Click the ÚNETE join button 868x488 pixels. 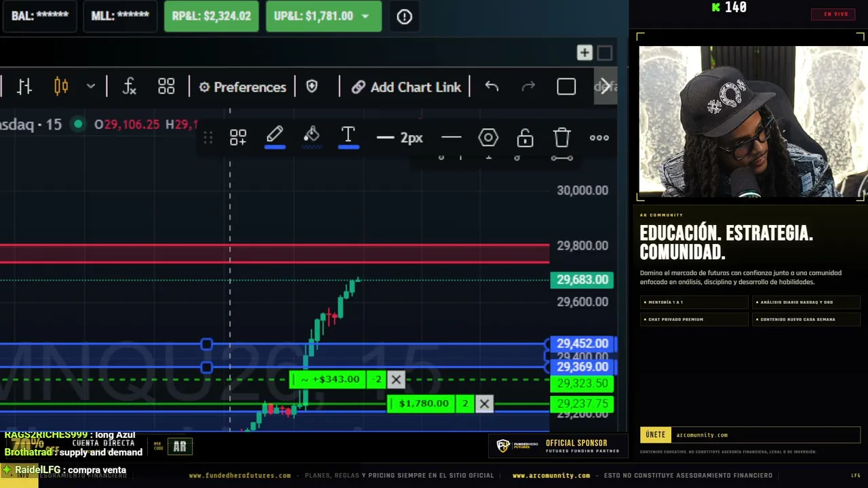(656, 435)
